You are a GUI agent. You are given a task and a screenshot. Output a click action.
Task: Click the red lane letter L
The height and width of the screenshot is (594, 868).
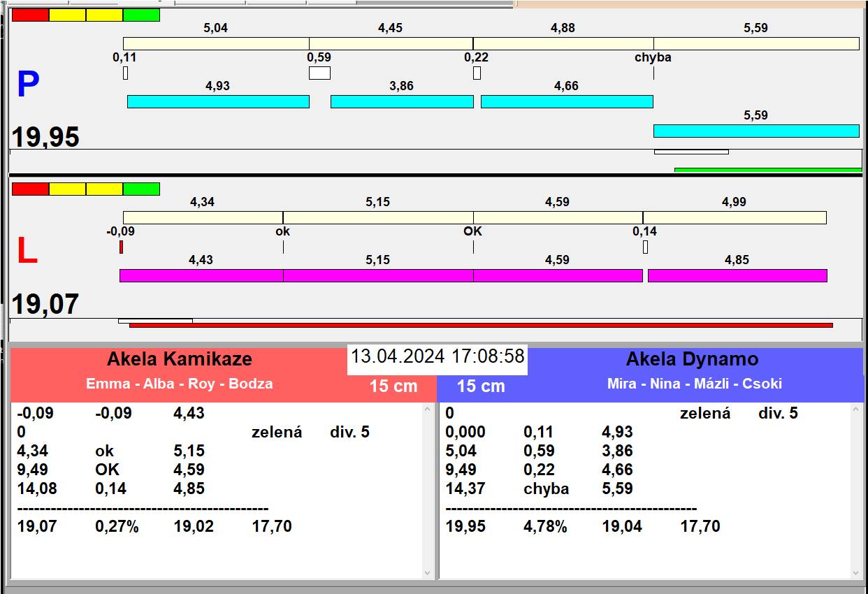tap(27, 252)
